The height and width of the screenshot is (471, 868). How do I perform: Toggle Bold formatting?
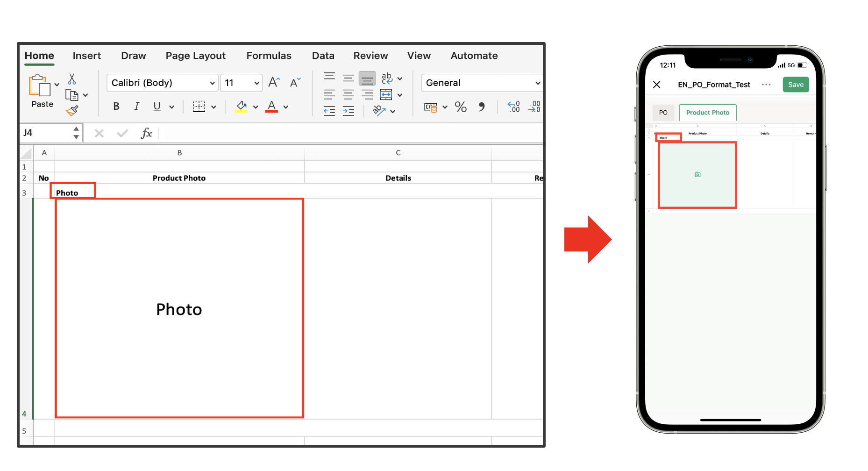tap(116, 107)
